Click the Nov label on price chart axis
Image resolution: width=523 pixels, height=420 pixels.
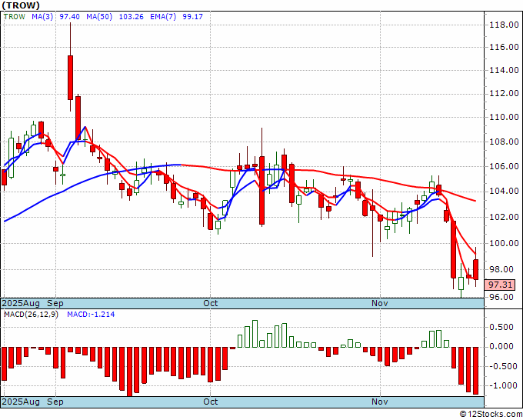click(x=380, y=303)
